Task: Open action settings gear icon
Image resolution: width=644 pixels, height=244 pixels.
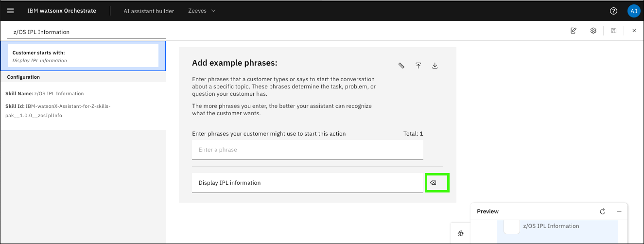Action: point(593,31)
